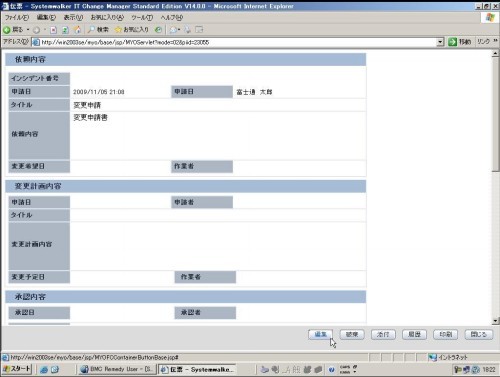
Task: Click the 閉じる button at bottom right
Action: point(479,334)
